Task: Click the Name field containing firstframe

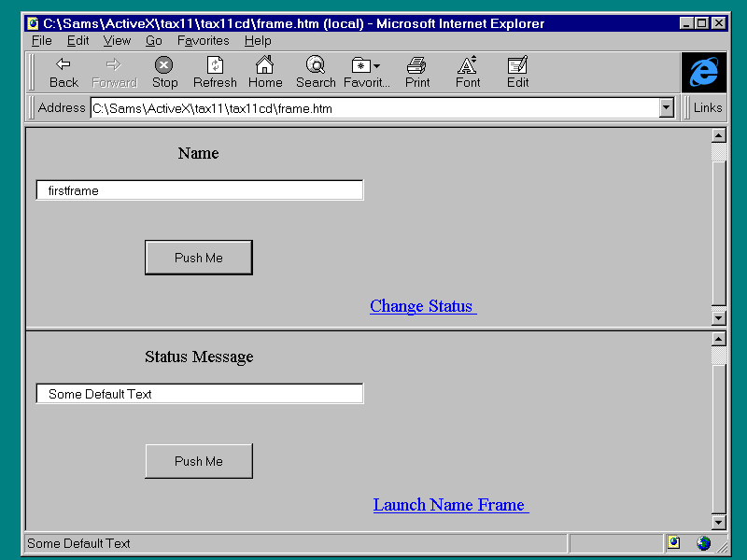Action: click(200, 190)
